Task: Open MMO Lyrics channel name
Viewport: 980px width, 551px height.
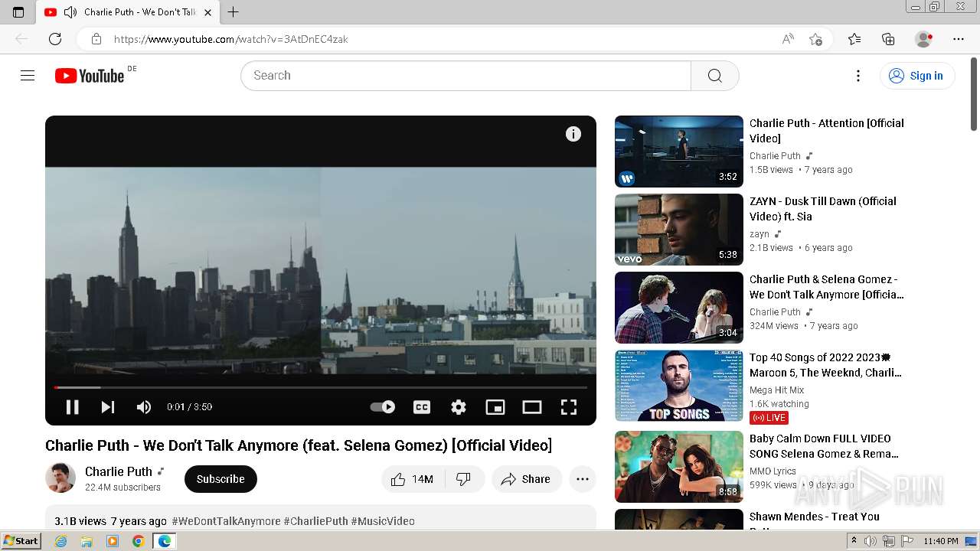Action: tap(773, 471)
